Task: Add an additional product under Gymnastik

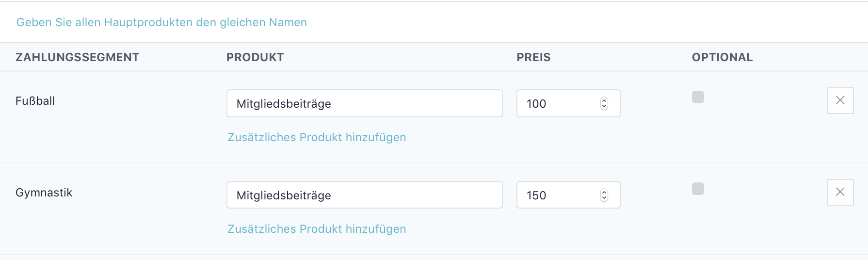Action: point(317,229)
